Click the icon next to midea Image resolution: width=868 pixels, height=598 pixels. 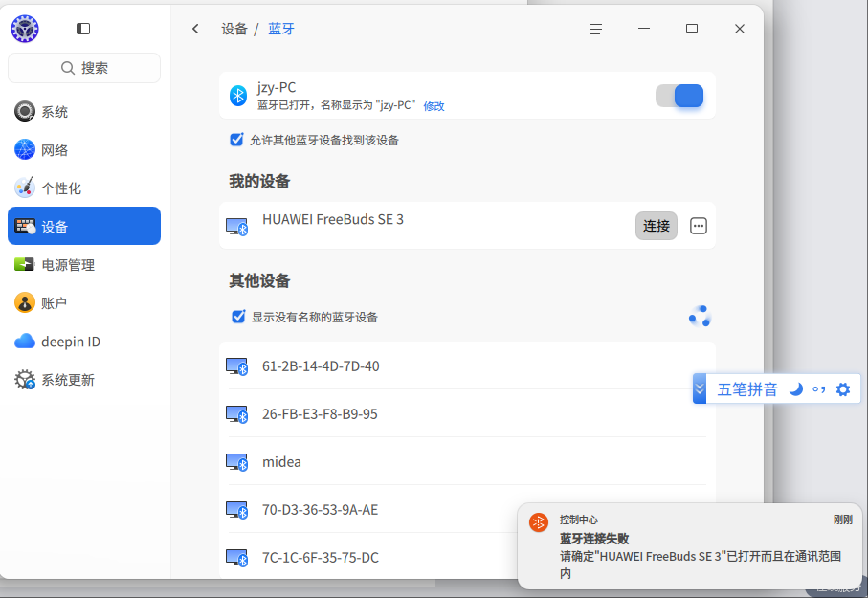click(237, 462)
